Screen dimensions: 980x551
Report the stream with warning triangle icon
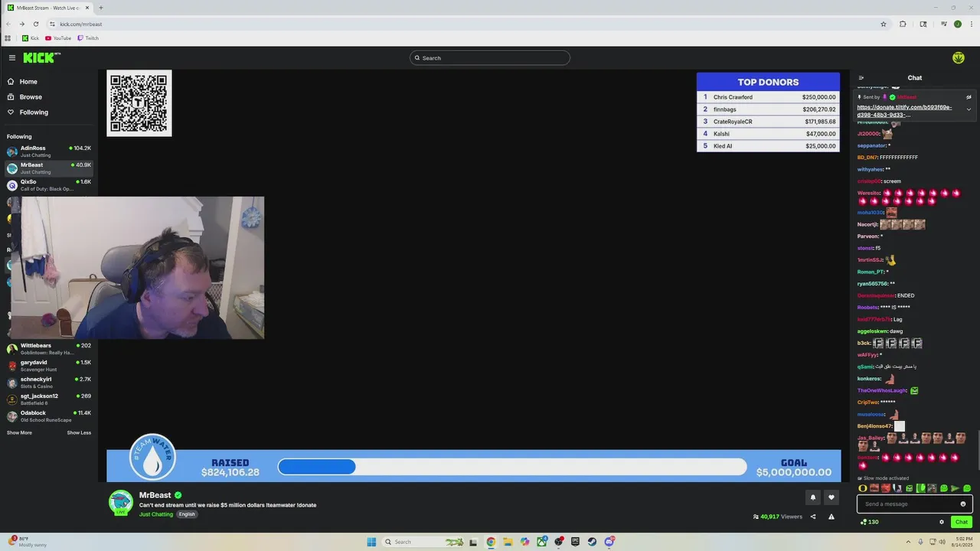click(x=831, y=517)
